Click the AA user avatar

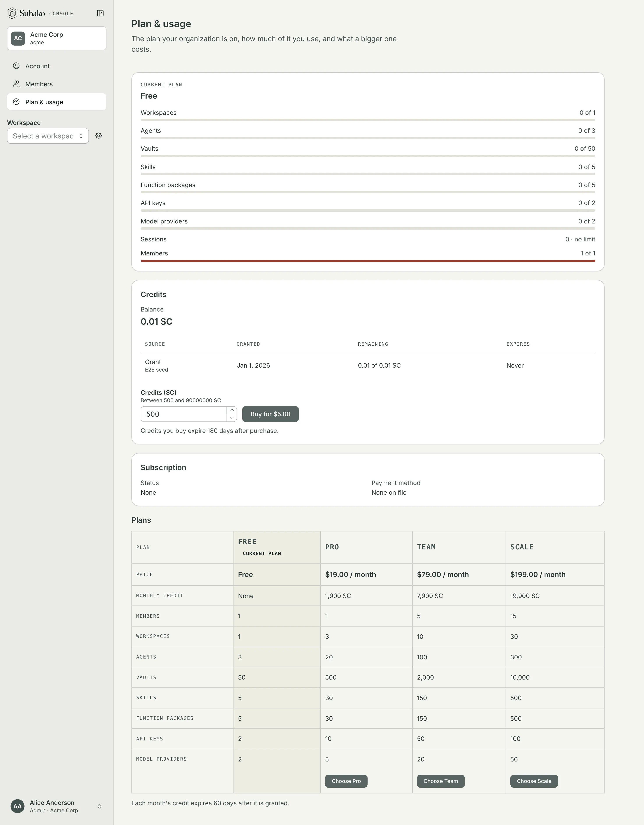pos(17,806)
